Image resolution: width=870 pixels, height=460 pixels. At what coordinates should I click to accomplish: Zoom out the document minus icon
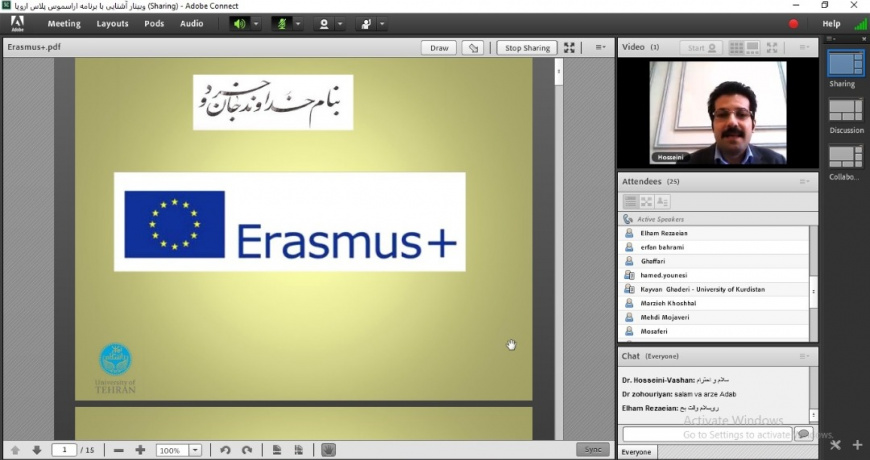coord(119,450)
